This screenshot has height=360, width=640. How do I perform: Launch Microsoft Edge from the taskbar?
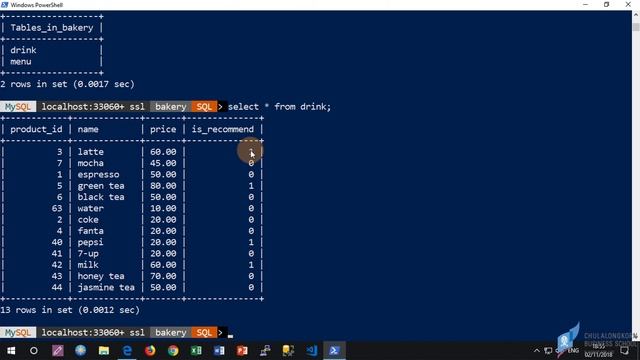coord(127,351)
